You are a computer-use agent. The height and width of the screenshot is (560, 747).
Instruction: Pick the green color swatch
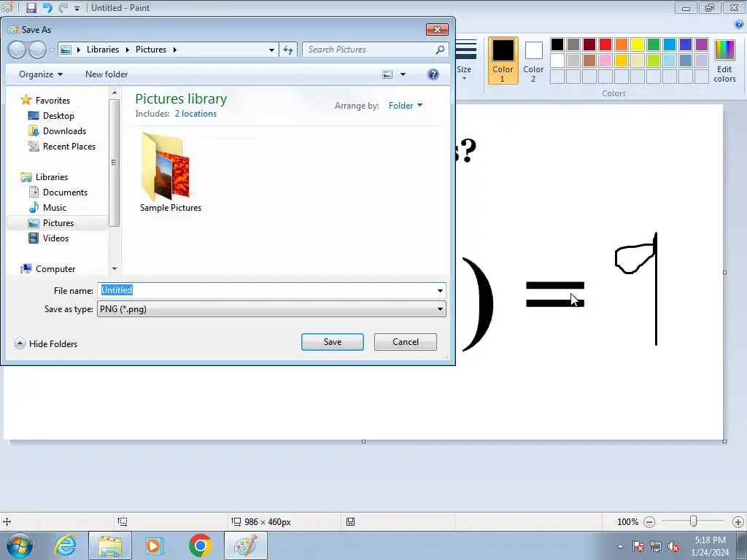coord(654,44)
